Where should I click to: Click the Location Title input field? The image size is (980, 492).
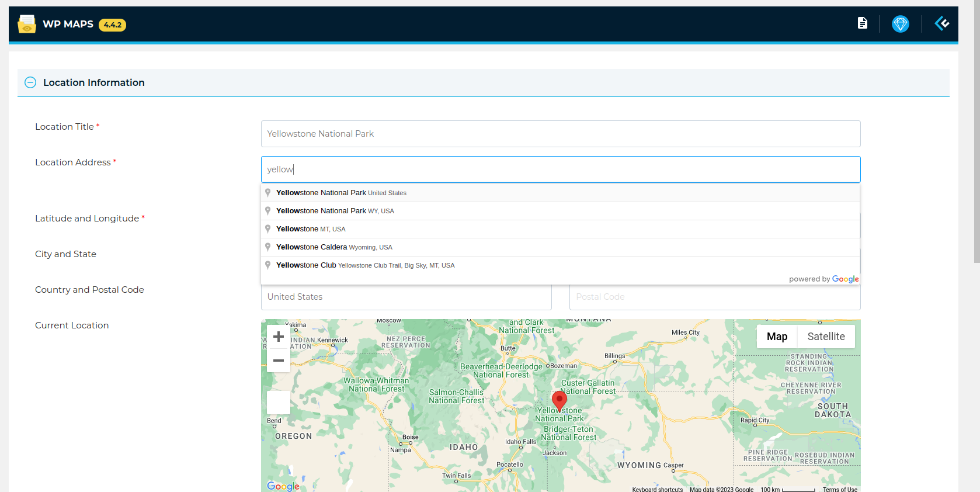coord(561,134)
